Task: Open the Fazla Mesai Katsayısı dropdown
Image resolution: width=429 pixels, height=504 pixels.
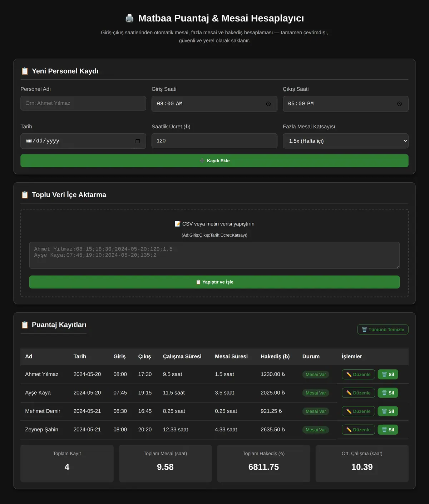Action: point(346,141)
